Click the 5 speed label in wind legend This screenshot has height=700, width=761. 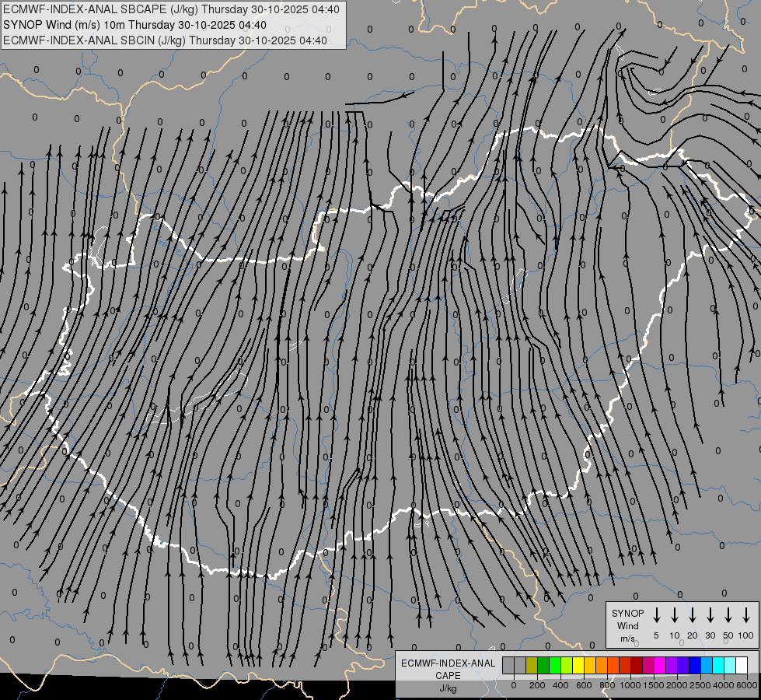point(656,635)
